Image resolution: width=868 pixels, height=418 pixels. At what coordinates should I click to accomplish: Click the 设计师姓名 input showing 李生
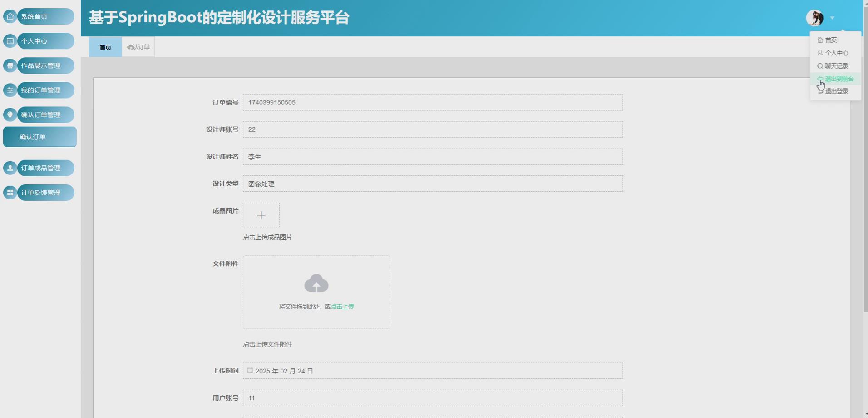pyautogui.click(x=432, y=156)
